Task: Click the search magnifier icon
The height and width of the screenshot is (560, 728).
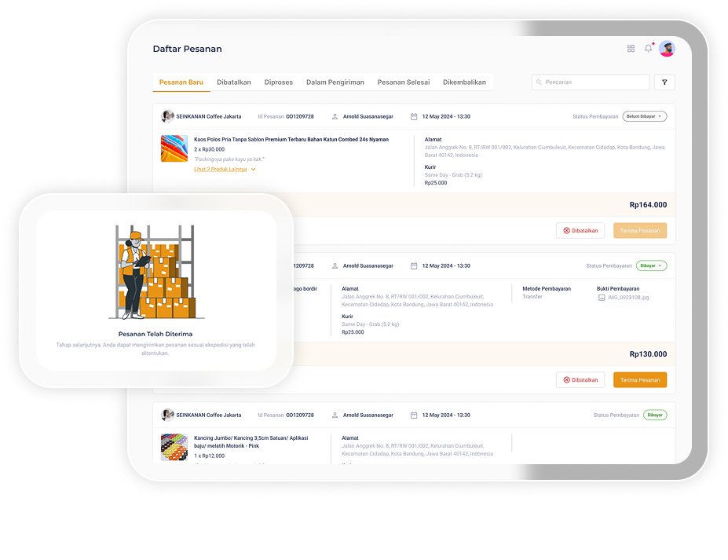Action: [540, 82]
